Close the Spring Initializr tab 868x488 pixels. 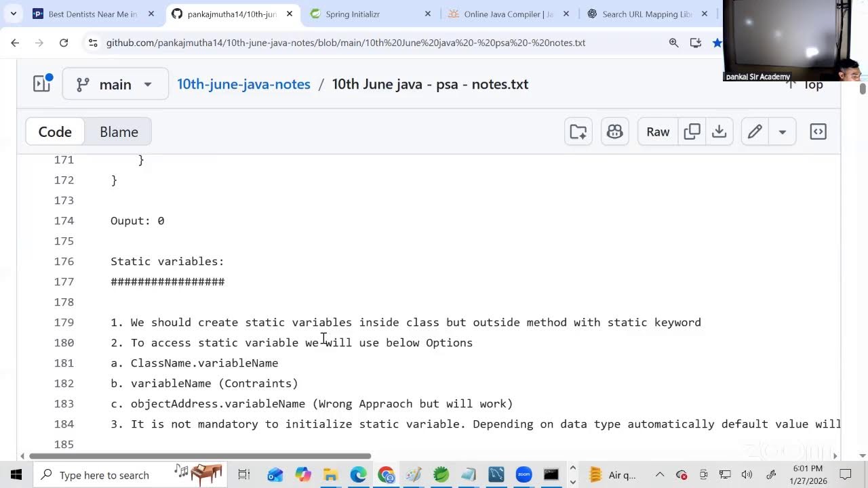tap(428, 14)
